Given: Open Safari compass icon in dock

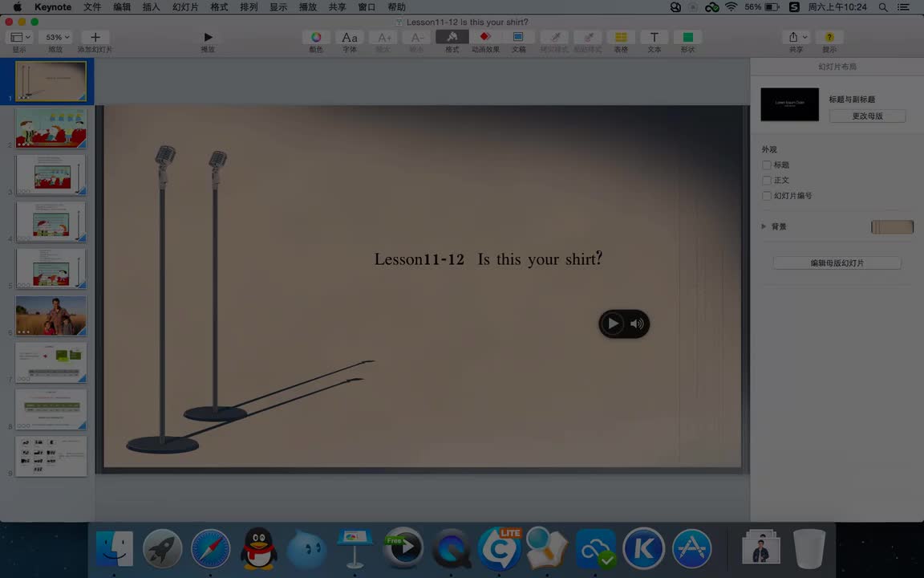Looking at the screenshot, I should pos(210,548).
